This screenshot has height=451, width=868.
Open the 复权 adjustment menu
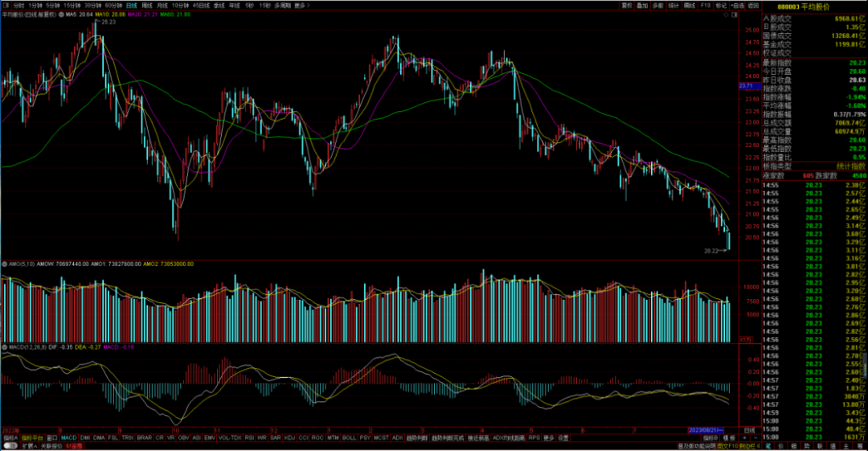[x=627, y=5]
